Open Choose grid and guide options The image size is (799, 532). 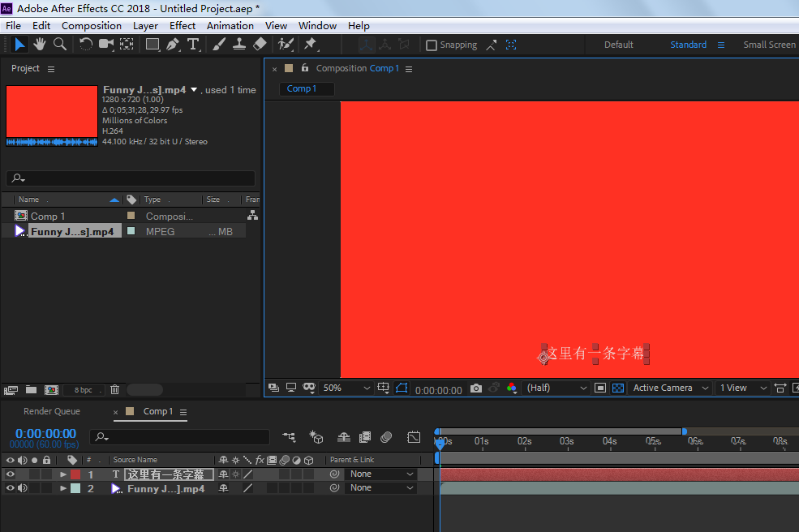[x=383, y=388]
